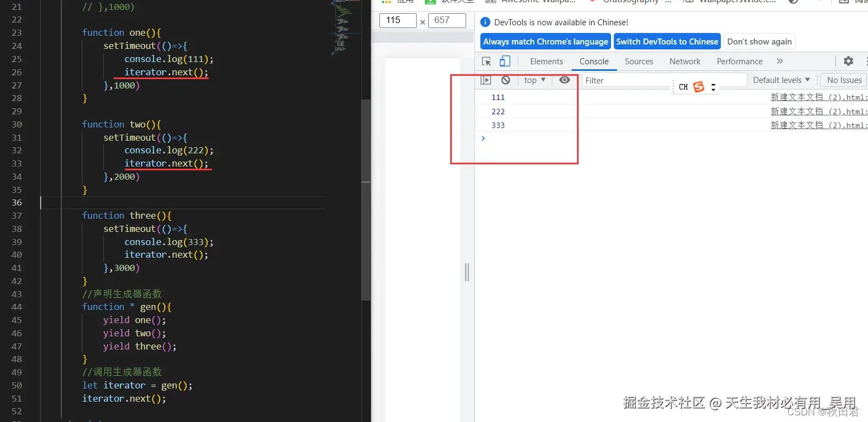Open the Sources tab
This screenshot has width=868, height=422.
tap(639, 62)
